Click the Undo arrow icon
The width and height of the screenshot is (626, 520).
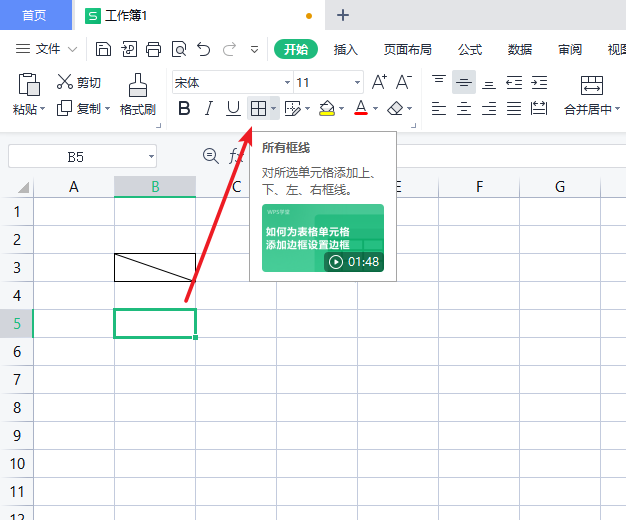(x=204, y=49)
